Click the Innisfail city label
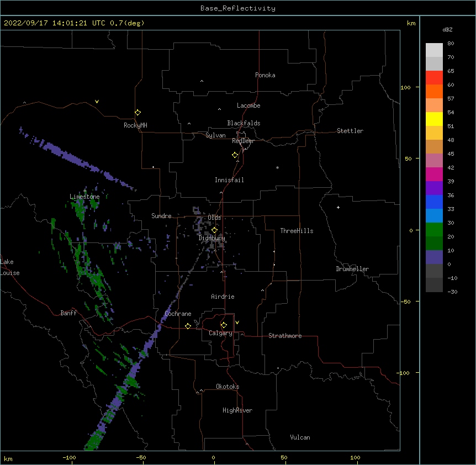This screenshot has width=476, height=465. 229,180
